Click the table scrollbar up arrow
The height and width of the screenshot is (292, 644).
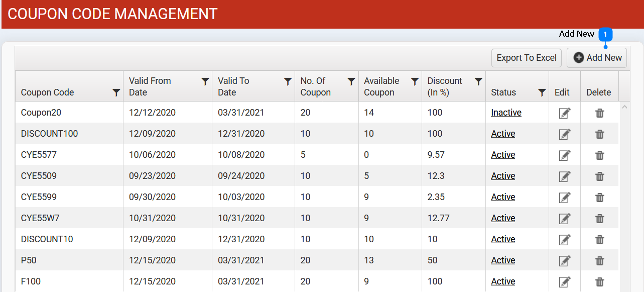tap(624, 107)
